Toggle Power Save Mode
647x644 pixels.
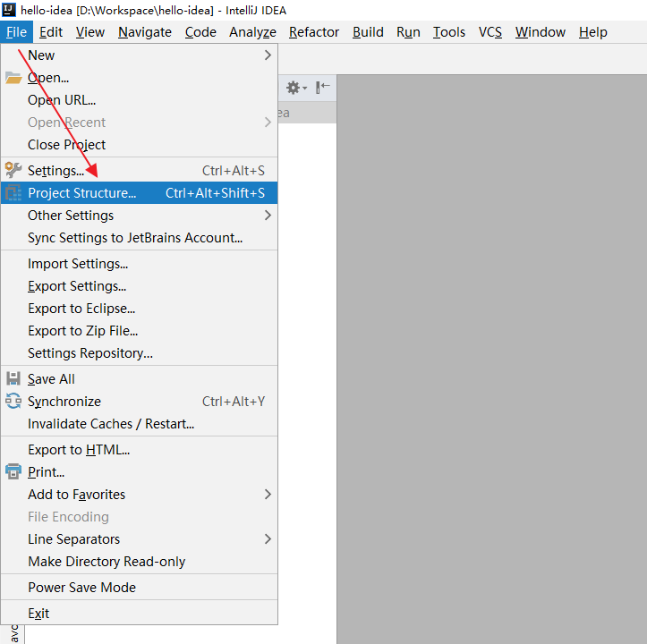click(x=139, y=587)
